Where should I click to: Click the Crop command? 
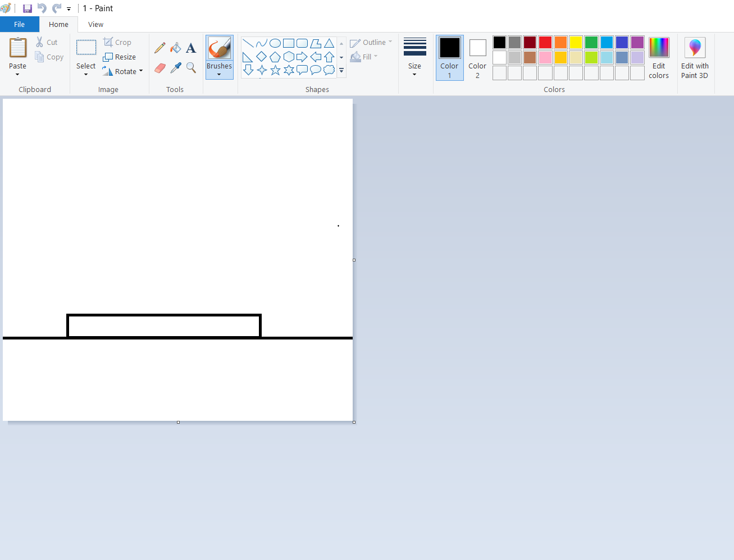point(117,42)
